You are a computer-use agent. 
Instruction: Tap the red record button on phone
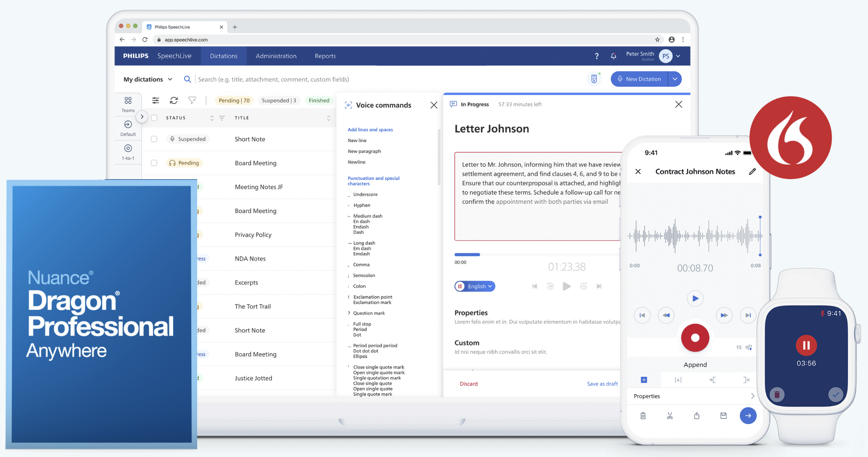pos(695,338)
